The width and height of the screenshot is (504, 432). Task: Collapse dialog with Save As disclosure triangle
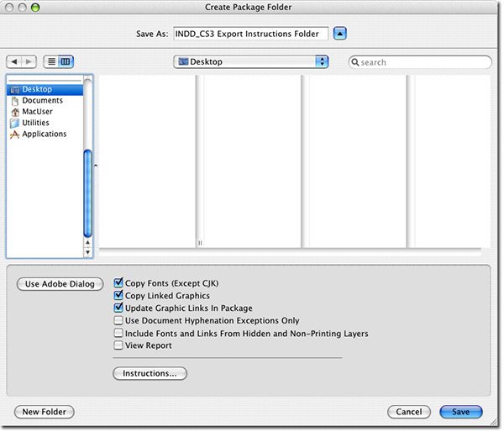pyautogui.click(x=339, y=34)
